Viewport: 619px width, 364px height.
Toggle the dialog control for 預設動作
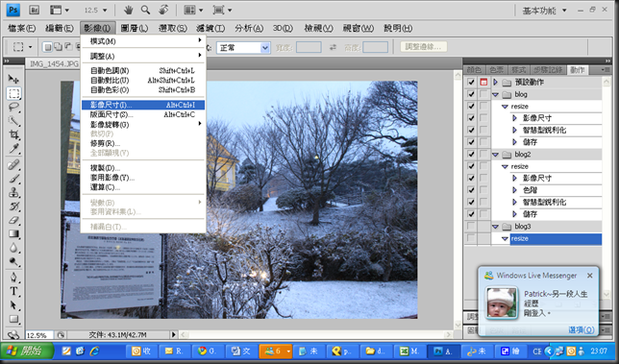click(x=483, y=82)
